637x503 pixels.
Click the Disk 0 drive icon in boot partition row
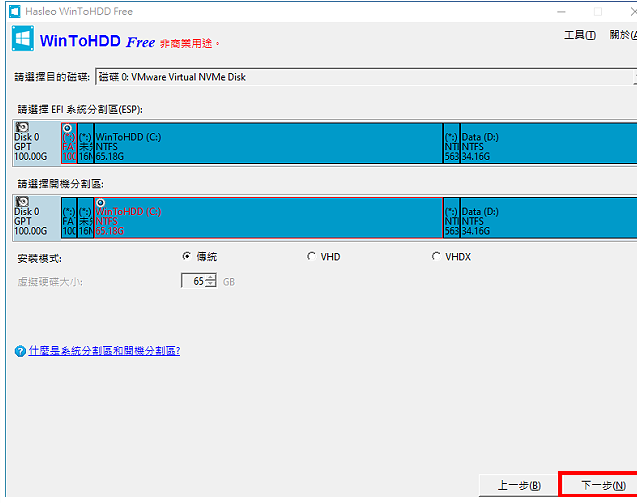(23, 202)
